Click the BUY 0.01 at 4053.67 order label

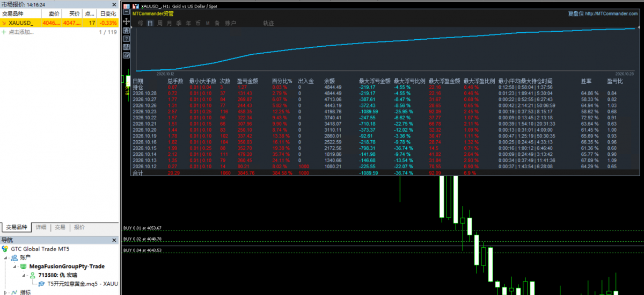coord(142,228)
